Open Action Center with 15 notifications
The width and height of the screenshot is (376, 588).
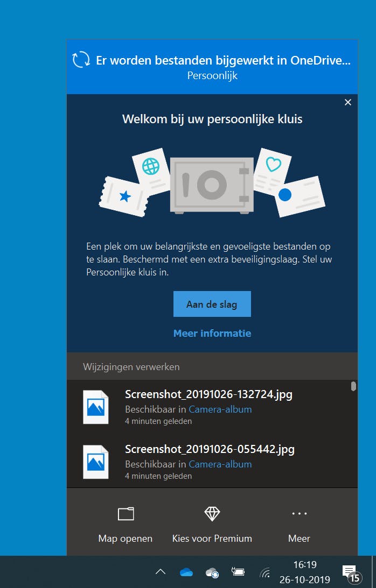352,573
